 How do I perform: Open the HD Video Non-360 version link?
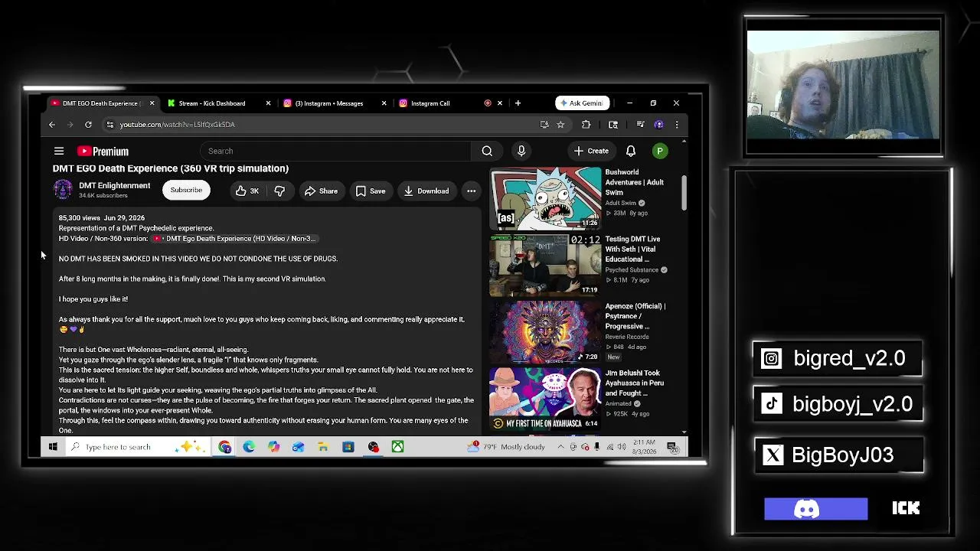coord(234,239)
